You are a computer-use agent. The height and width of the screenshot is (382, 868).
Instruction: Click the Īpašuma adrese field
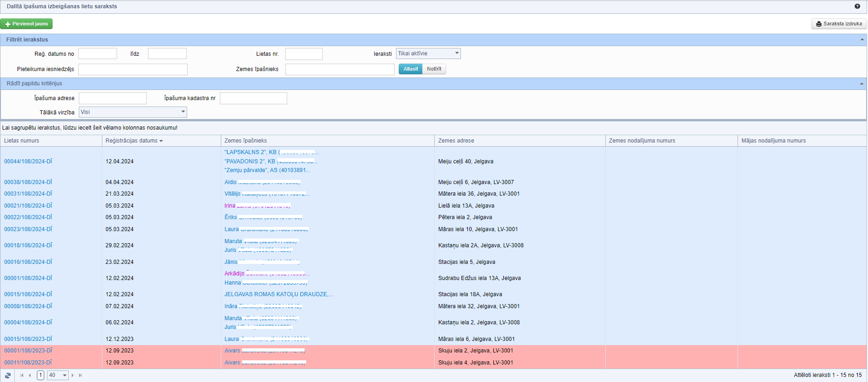point(112,98)
